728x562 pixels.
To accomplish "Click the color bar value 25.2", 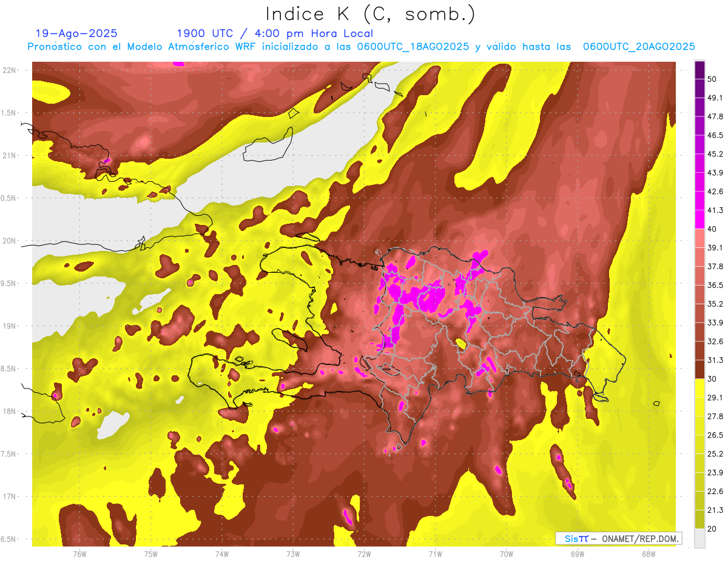I will pyautogui.click(x=715, y=453).
